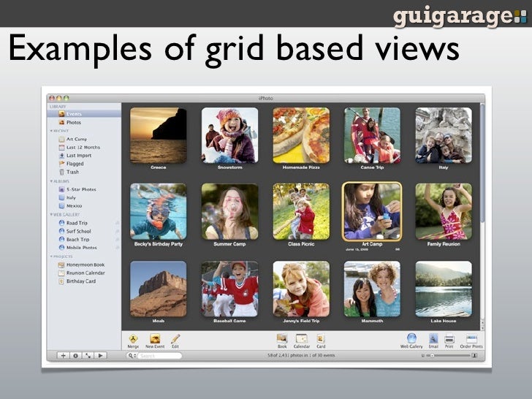Select Becky's Birthday Party event thumbnail
This screenshot has width=532, height=399.
(x=159, y=212)
